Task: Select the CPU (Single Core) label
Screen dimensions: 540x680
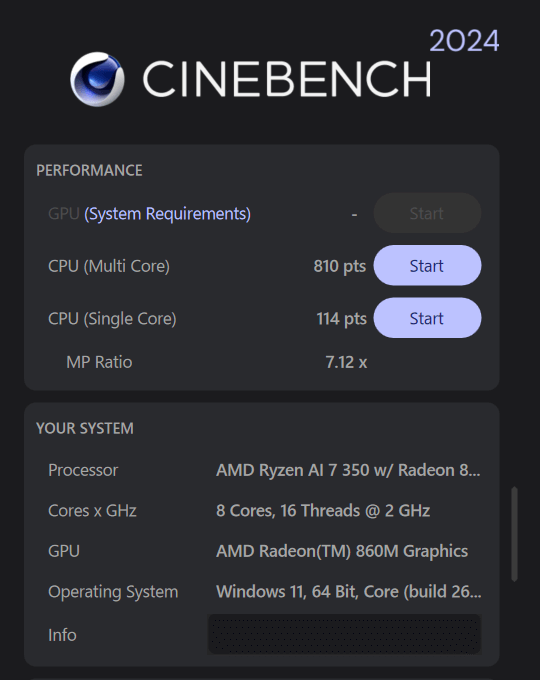Action: (112, 319)
